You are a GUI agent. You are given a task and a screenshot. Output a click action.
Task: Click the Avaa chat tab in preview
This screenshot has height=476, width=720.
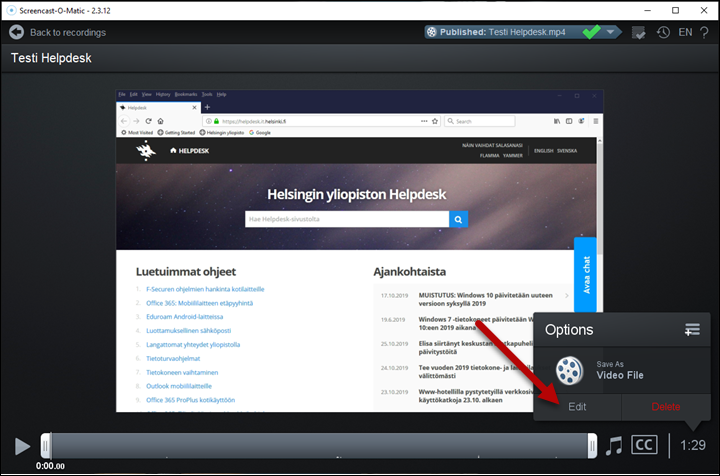[586, 274]
